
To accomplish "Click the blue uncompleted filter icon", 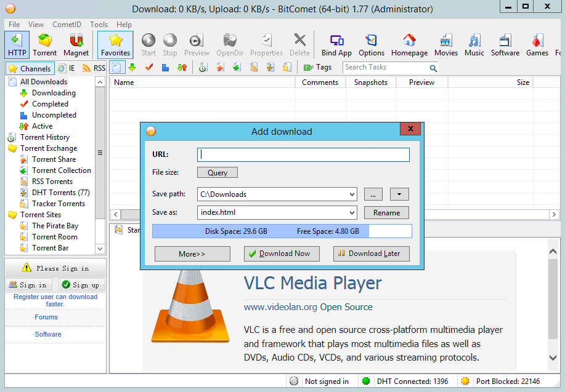I will click(165, 67).
